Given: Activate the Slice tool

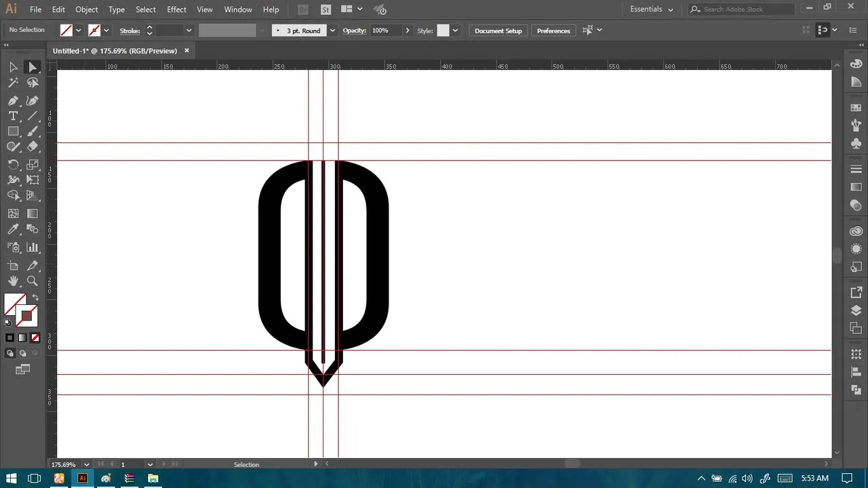Looking at the screenshot, I should point(33,266).
